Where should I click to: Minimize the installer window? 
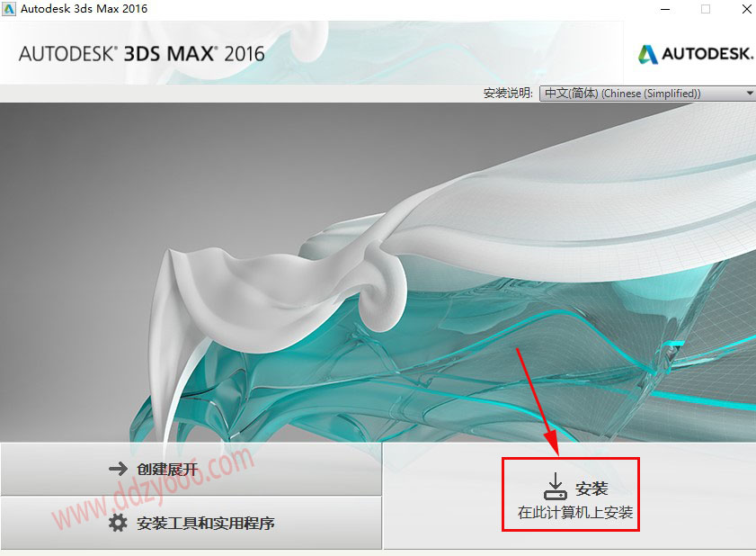665,9
